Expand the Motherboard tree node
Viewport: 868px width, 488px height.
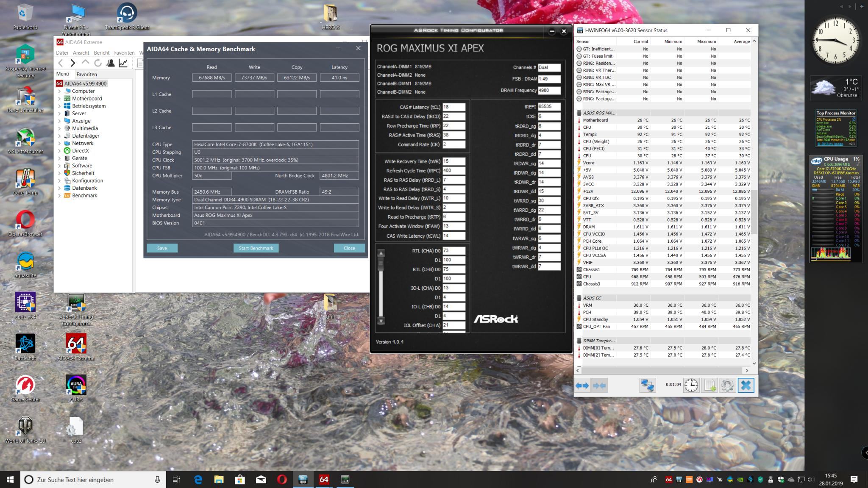(x=59, y=99)
